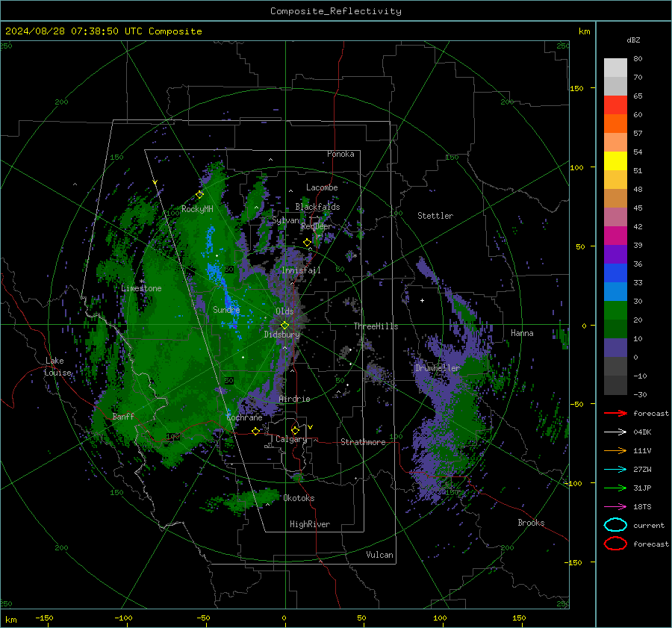Click the Stettler map label
This screenshot has height=628, width=672.
(x=435, y=216)
